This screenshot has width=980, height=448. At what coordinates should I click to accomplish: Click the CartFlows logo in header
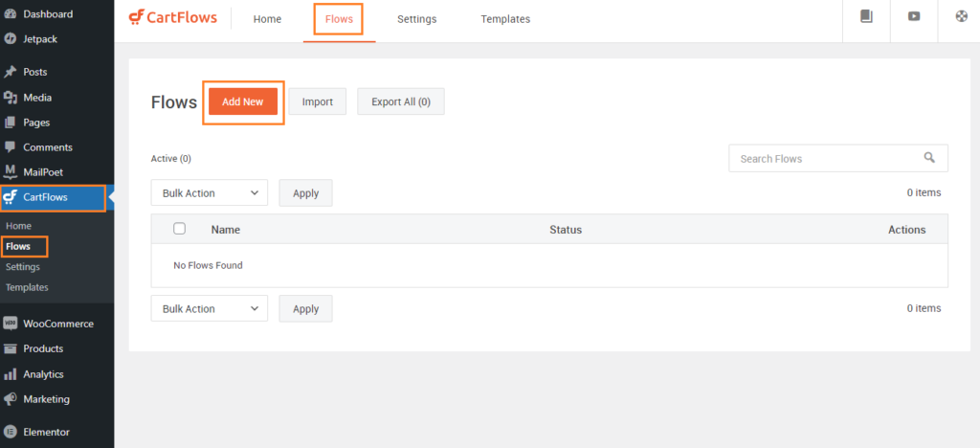pyautogui.click(x=173, y=17)
